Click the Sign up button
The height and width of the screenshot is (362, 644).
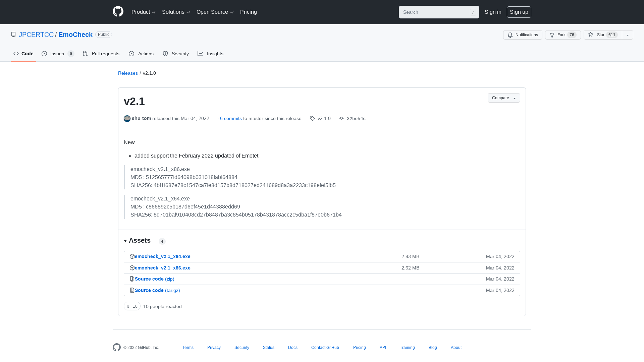[519, 12]
